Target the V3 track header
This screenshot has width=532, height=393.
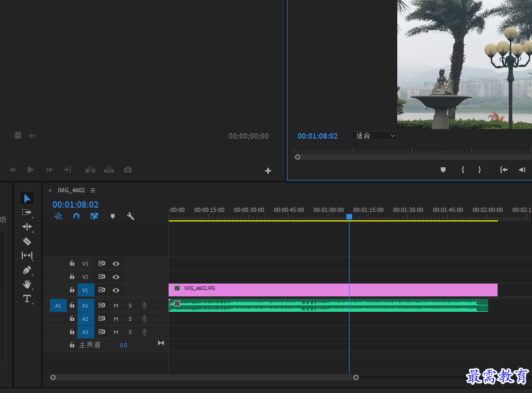click(85, 263)
